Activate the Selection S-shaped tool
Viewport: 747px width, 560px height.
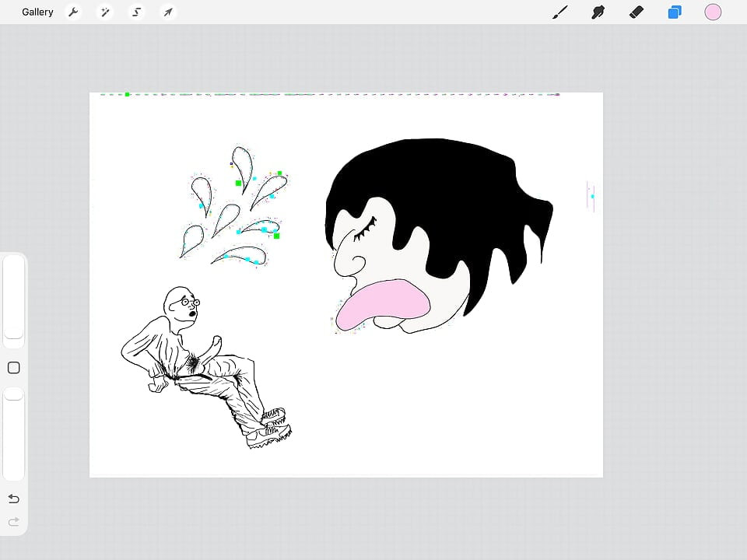(x=137, y=12)
